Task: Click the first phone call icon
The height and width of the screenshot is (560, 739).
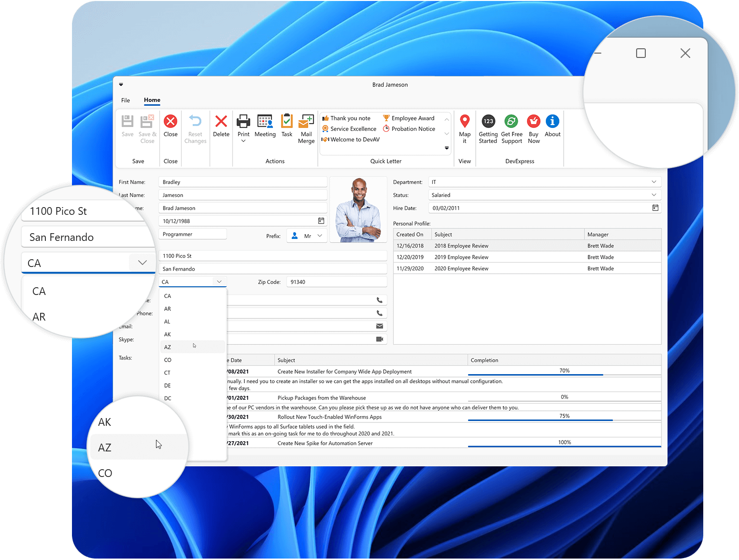Action: [x=380, y=300]
